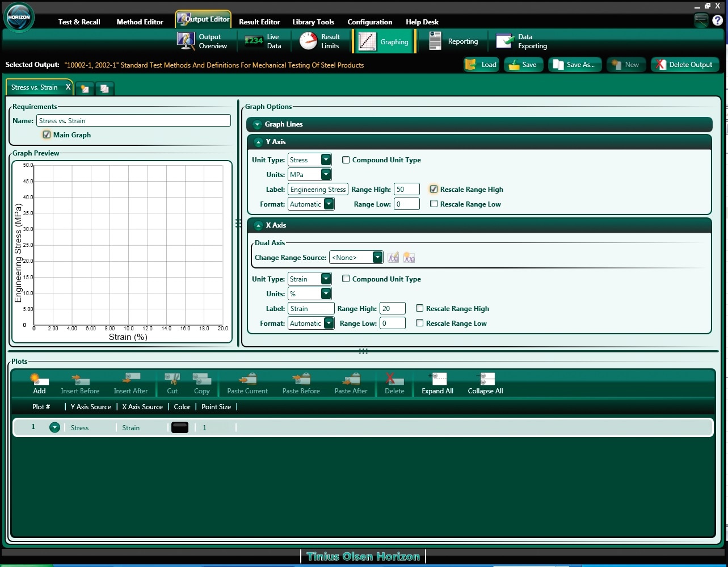Click the graph Name input field

point(133,121)
